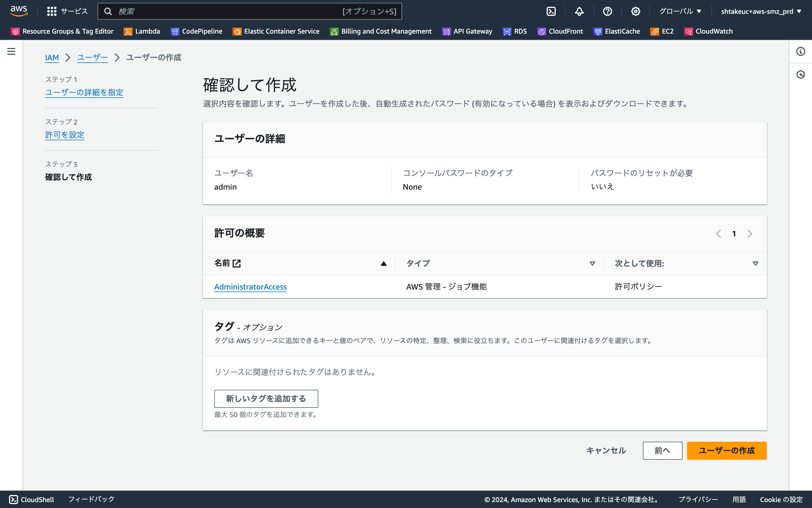
Task: Click 前へ to go back
Action: (x=662, y=450)
